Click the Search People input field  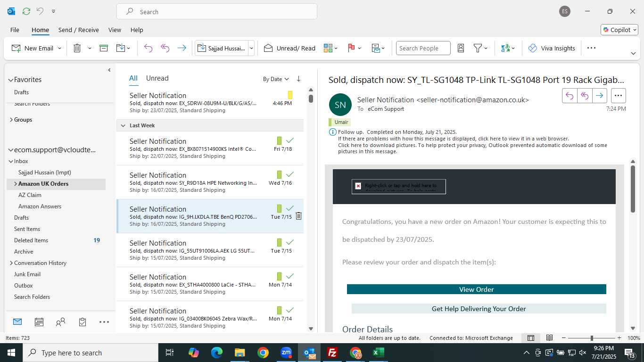[423, 48]
